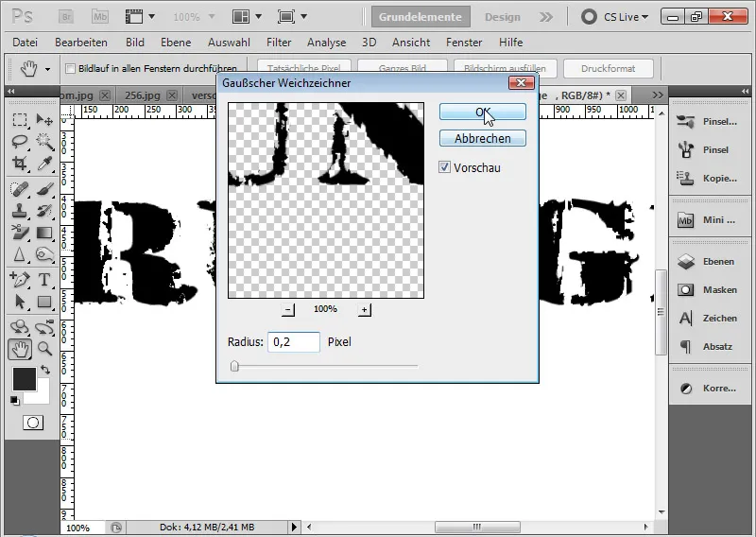The width and height of the screenshot is (756, 537).
Task: Select the Gradient tool
Action: [x=44, y=233]
